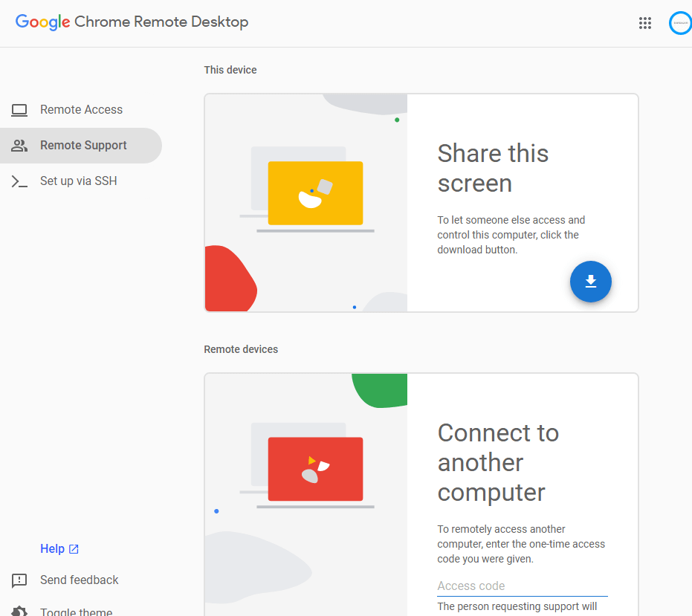Click the Send feedback speech bubble icon
The width and height of the screenshot is (692, 616).
(19, 580)
